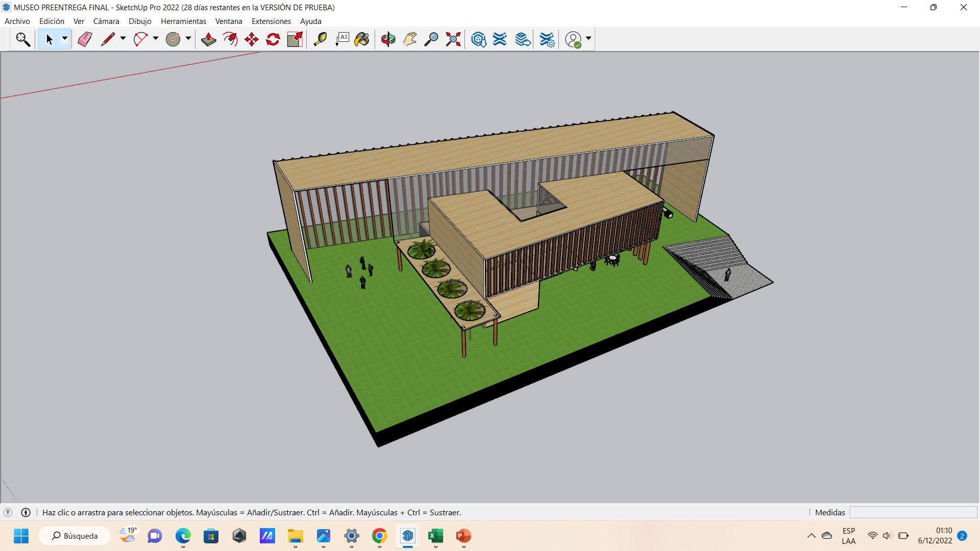Select the Pan hand tool
980x551 pixels.
tap(409, 39)
